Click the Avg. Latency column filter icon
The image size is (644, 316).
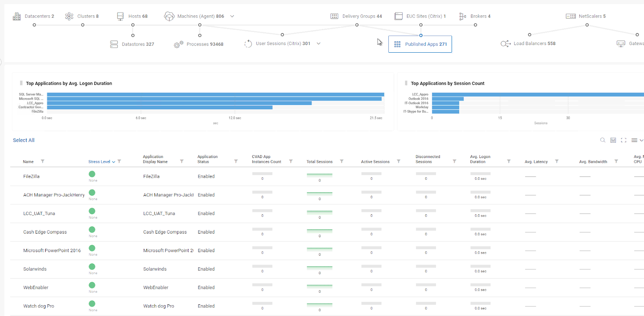tap(557, 162)
